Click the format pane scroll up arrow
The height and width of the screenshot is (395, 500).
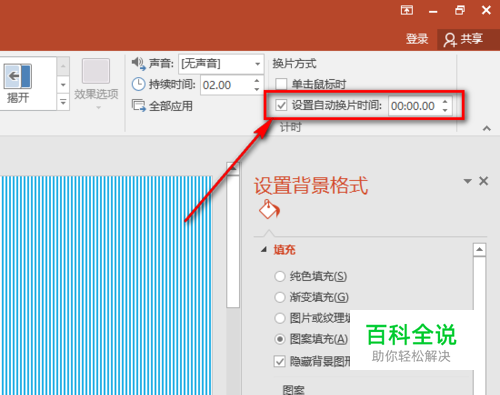coord(479,249)
